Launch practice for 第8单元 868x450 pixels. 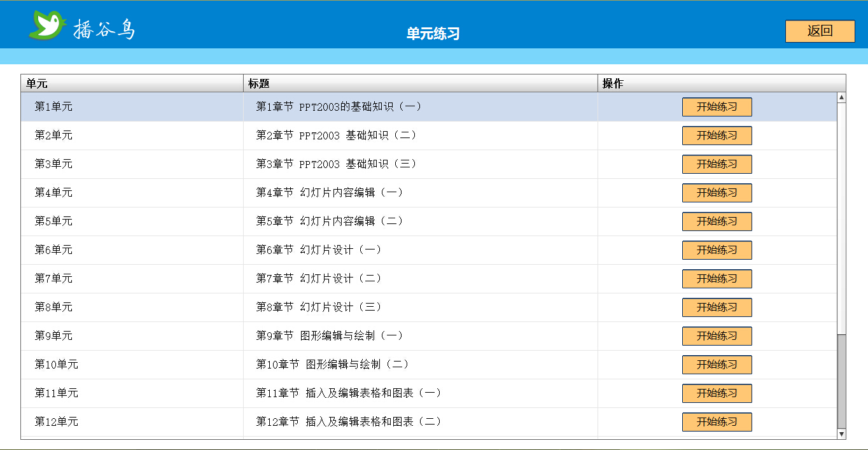[x=717, y=307]
